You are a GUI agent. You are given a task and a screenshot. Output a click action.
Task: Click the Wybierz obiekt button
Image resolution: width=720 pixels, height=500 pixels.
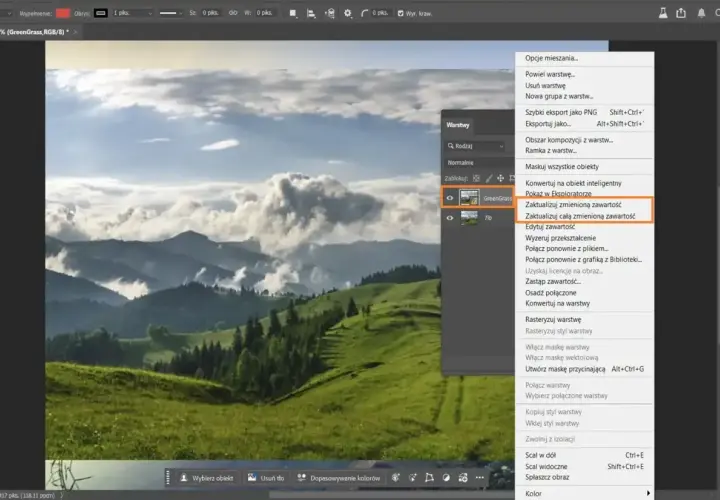(x=207, y=478)
